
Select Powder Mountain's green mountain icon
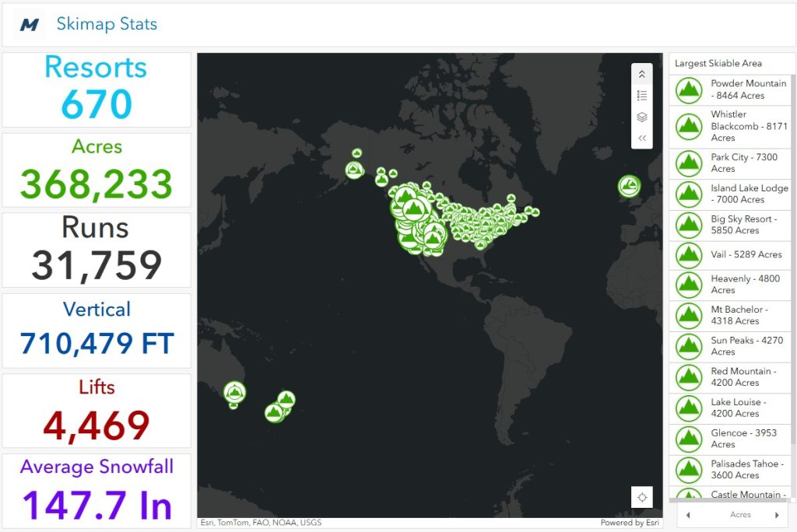(688, 89)
